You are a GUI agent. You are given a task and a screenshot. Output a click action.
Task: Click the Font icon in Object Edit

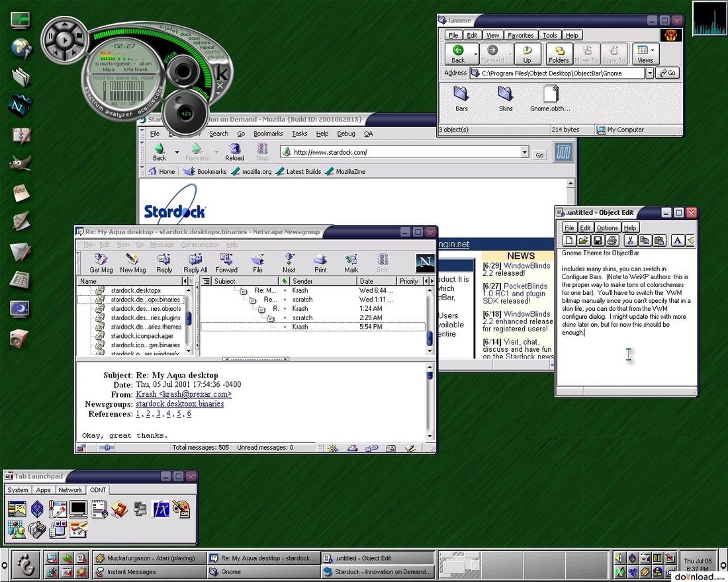tap(678, 240)
